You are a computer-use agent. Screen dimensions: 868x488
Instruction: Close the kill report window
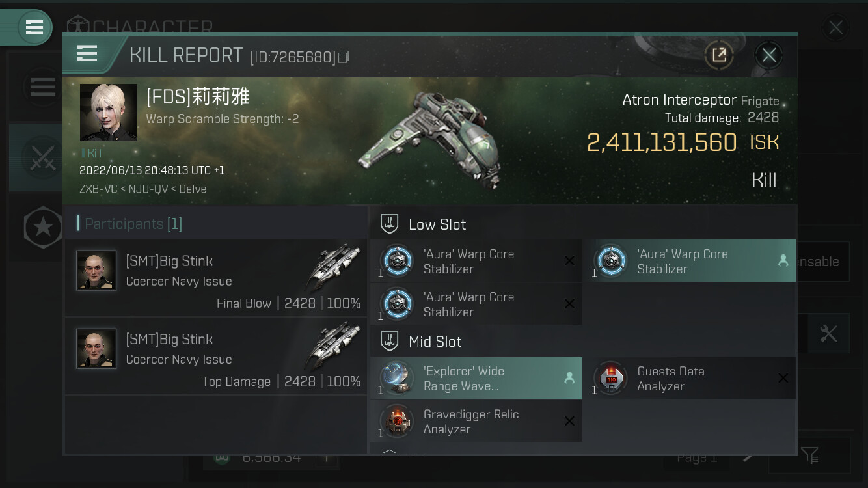point(768,55)
